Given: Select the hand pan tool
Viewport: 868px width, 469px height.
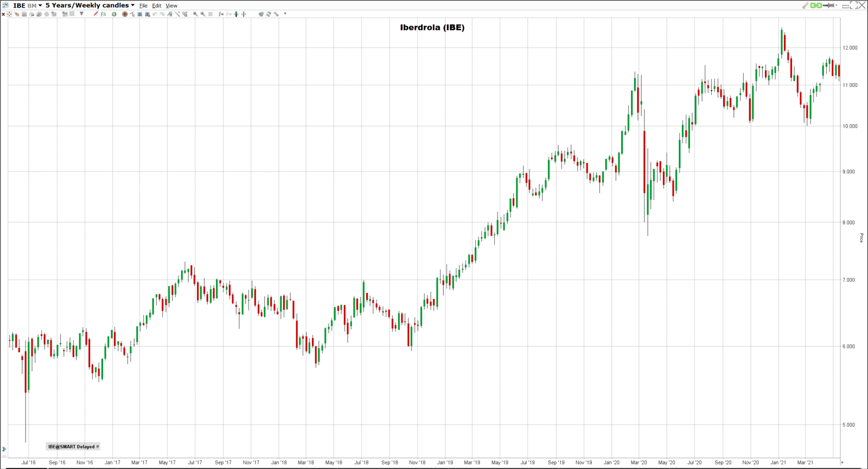Looking at the screenshot, I should [x=17, y=14].
